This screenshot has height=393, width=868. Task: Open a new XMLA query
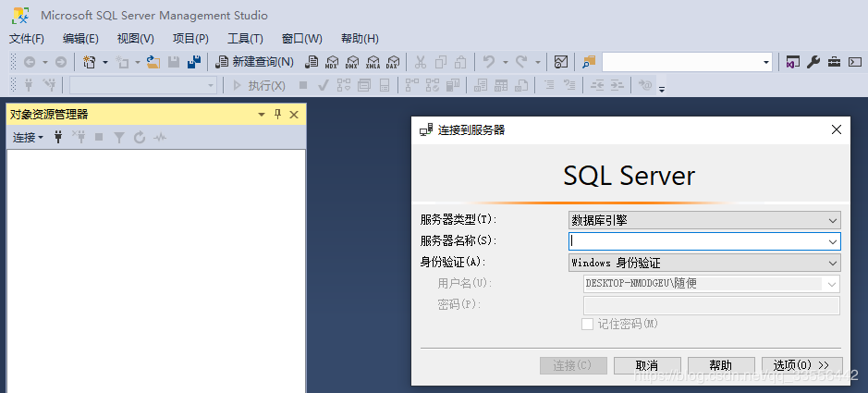373,62
